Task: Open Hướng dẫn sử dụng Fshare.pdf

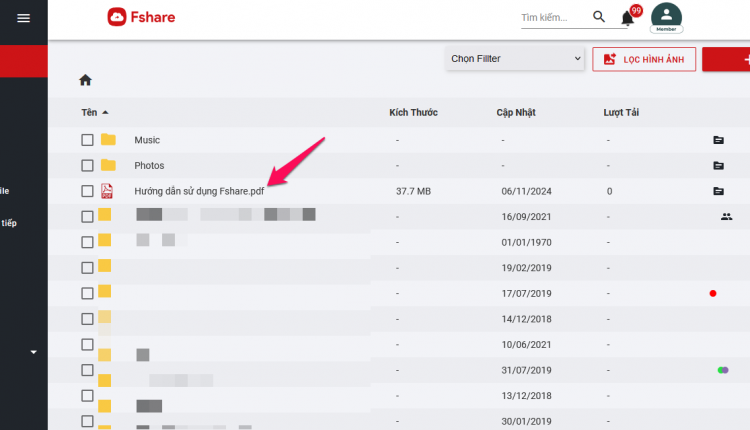Action: coord(199,191)
